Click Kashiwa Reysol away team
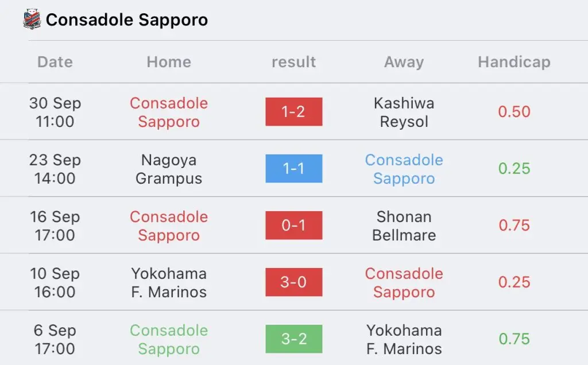 (x=404, y=112)
